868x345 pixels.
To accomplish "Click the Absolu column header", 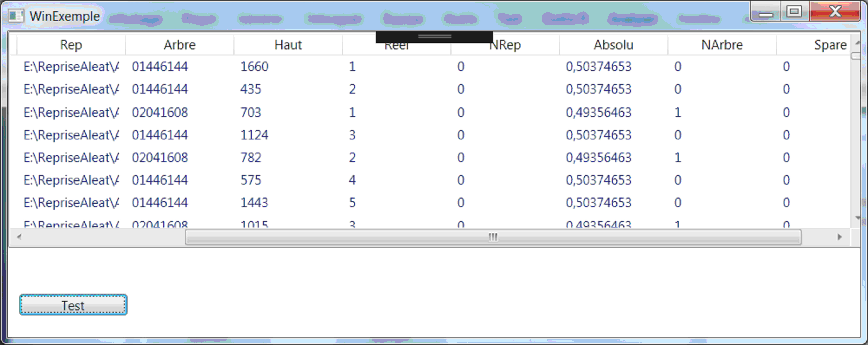I will coord(613,45).
